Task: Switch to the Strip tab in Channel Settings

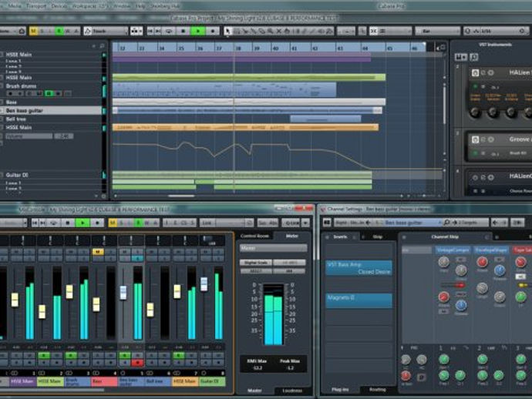Action: pyautogui.click(x=378, y=237)
